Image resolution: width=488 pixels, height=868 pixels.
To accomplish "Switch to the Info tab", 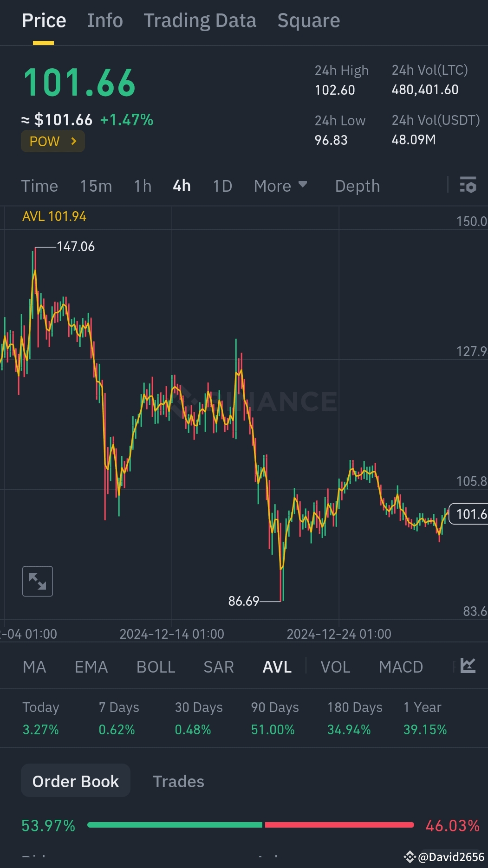I will click(x=104, y=20).
